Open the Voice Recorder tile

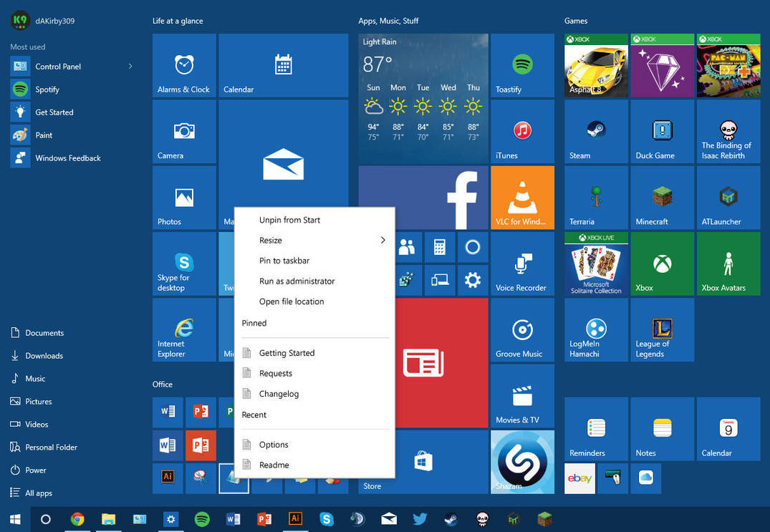[522, 264]
